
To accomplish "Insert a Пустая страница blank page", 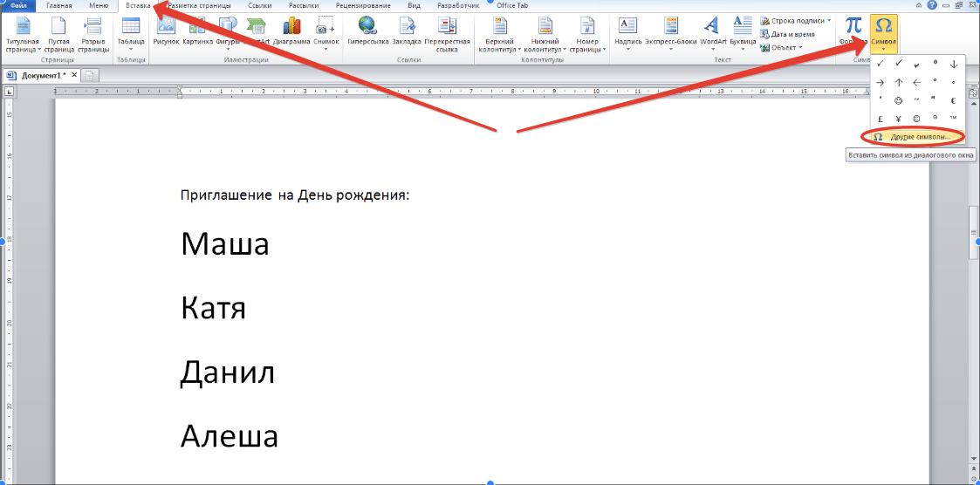I will [x=58, y=34].
